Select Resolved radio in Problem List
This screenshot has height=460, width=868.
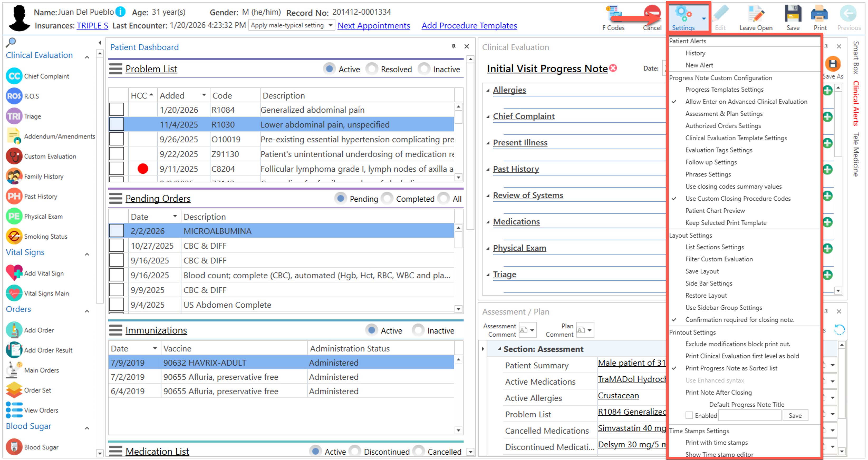[372, 69]
